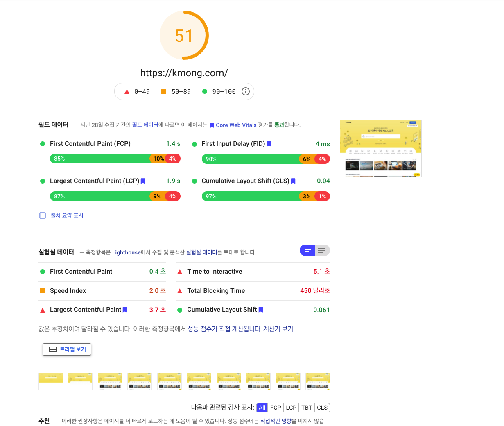504x426 pixels.
Task: Click the bookmark icon next to field LCP
Action: coord(143,181)
